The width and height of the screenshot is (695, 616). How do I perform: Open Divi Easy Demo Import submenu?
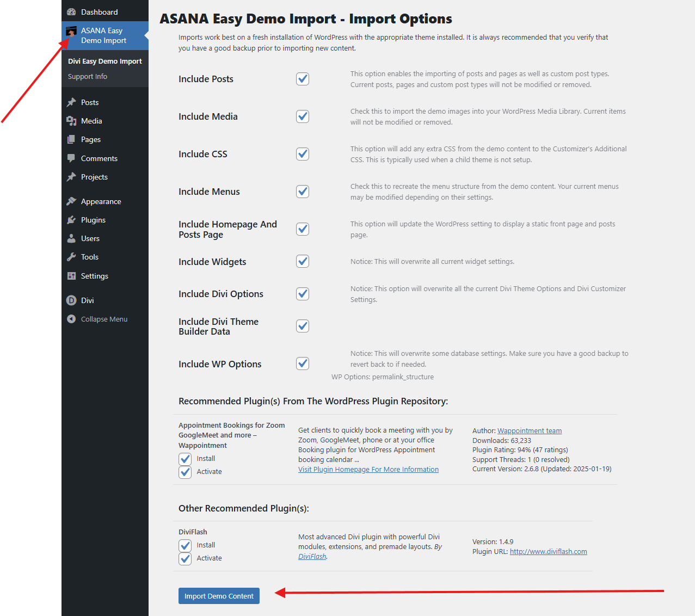pos(105,61)
